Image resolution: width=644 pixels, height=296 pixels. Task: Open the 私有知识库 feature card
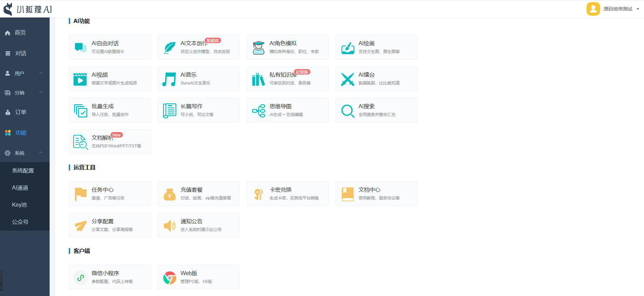point(287,79)
